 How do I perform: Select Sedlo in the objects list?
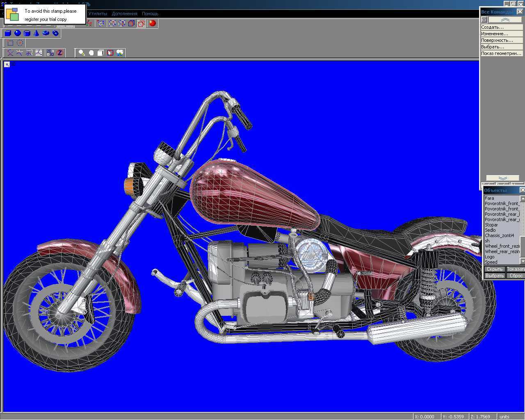tap(491, 230)
